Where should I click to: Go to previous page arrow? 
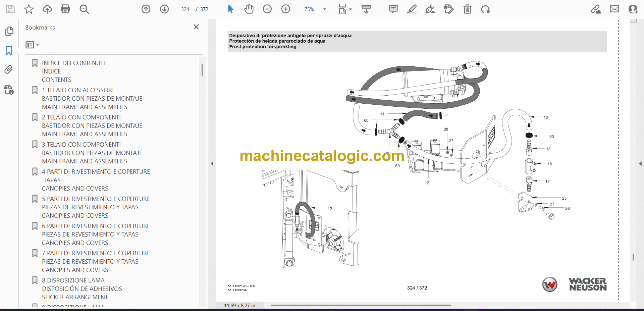[146, 9]
